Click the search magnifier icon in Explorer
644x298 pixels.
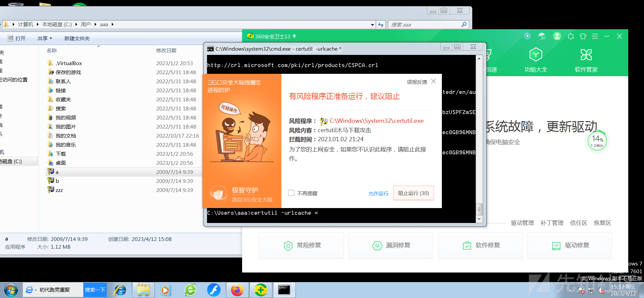[464, 24]
